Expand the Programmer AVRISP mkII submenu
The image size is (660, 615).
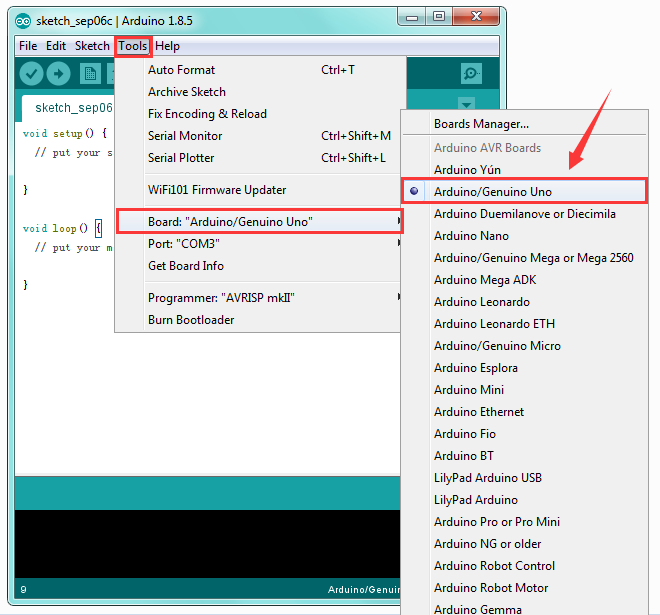[x=258, y=298]
